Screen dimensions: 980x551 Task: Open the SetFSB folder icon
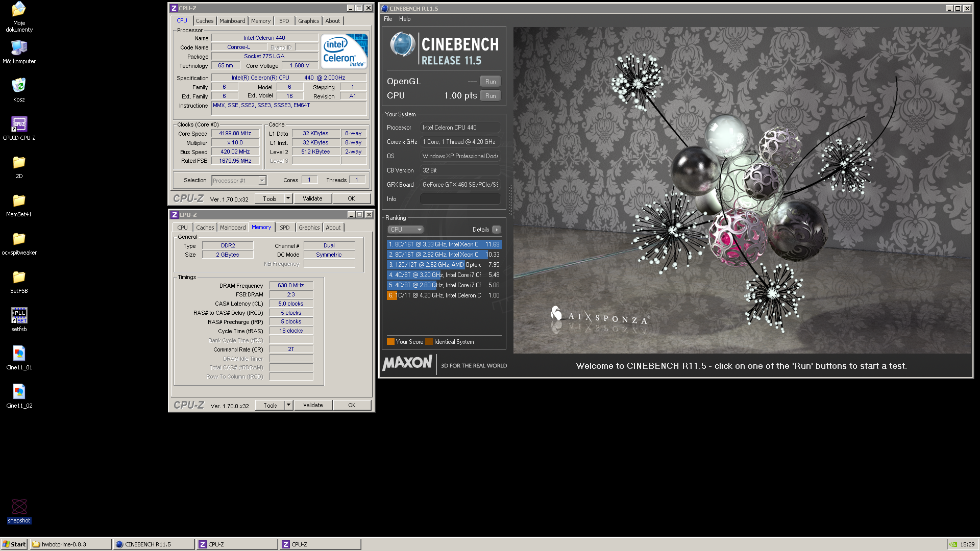[19, 282]
